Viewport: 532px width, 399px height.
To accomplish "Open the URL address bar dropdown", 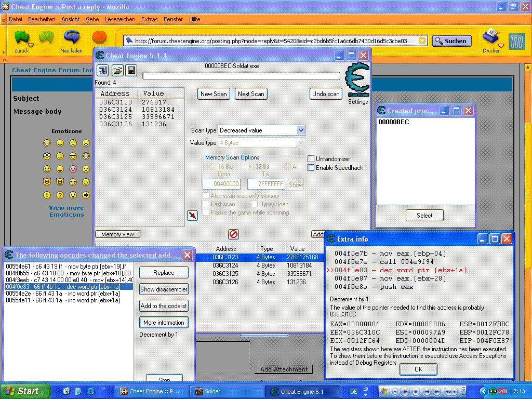I will pyautogui.click(x=422, y=41).
